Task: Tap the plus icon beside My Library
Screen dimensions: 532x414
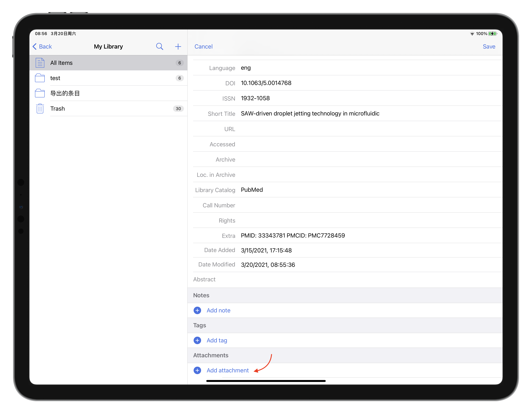Action: [178, 47]
